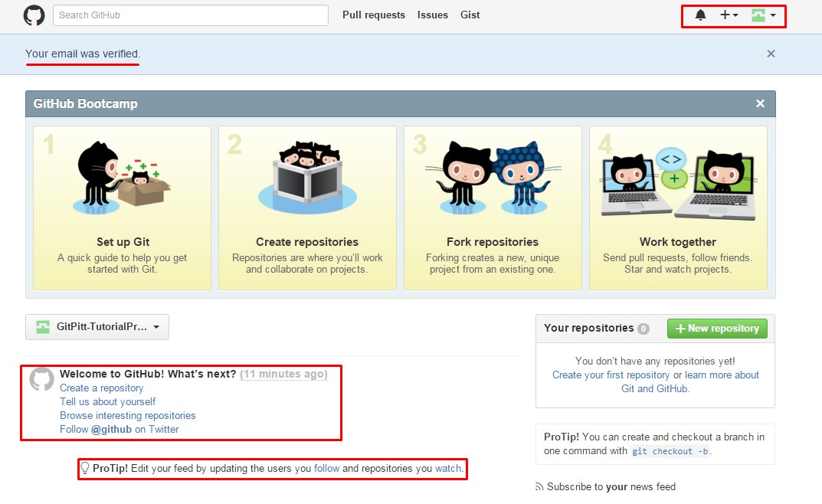Click the green New repository button

tap(717, 328)
